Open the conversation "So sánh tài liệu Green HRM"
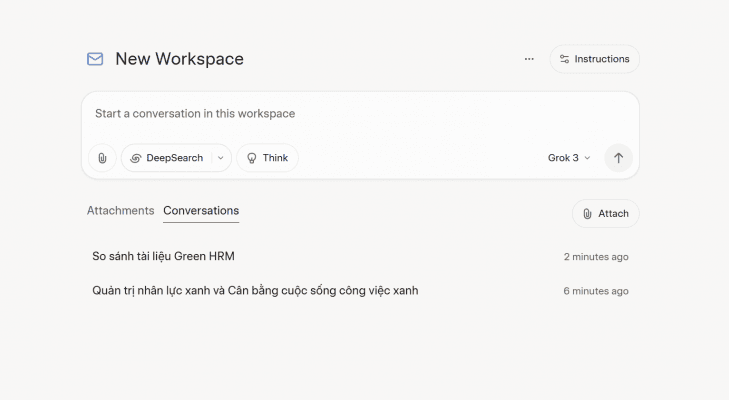The image size is (729, 400). click(x=163, y=257)
